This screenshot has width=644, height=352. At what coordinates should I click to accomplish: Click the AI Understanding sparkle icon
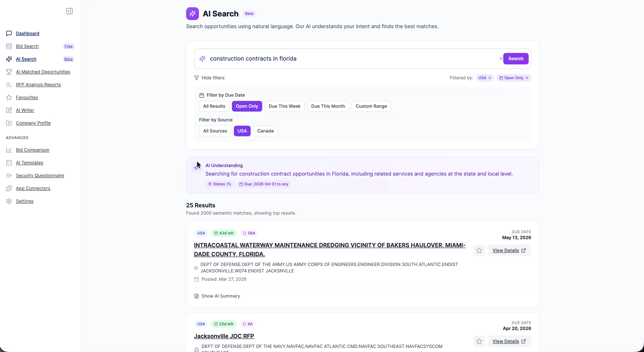[197, 167]
